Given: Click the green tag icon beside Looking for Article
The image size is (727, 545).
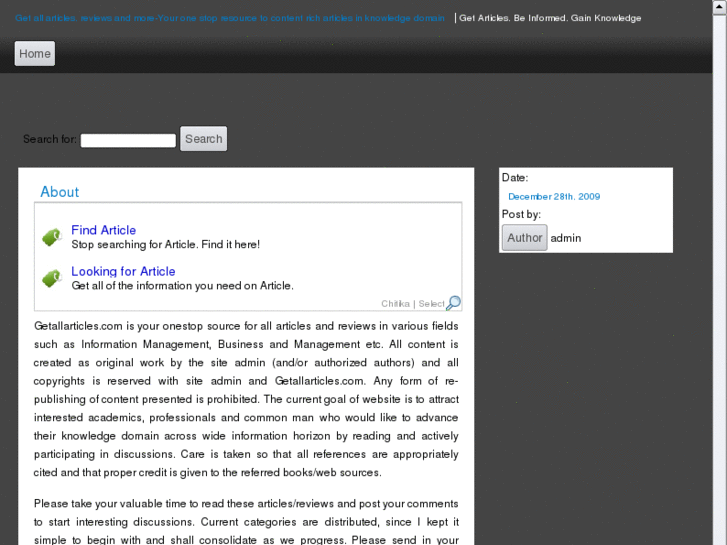Looking at the screenshot, I should [52, 278].
